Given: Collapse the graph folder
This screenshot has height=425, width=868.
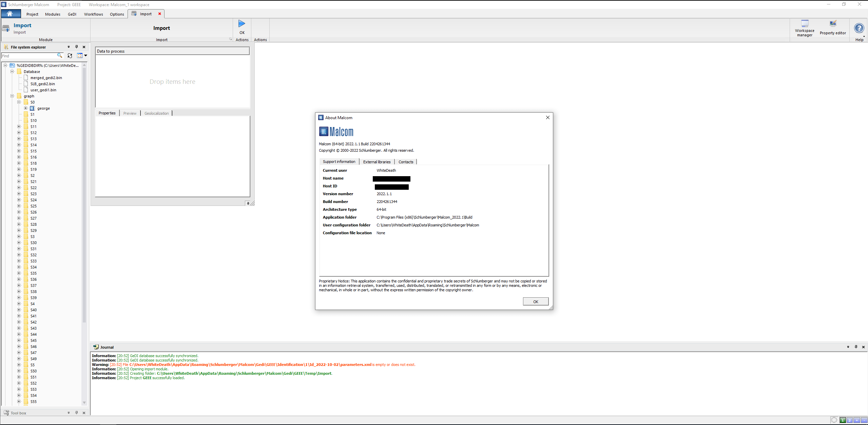Looking at the screenshot, I should [x=12, y=96].
